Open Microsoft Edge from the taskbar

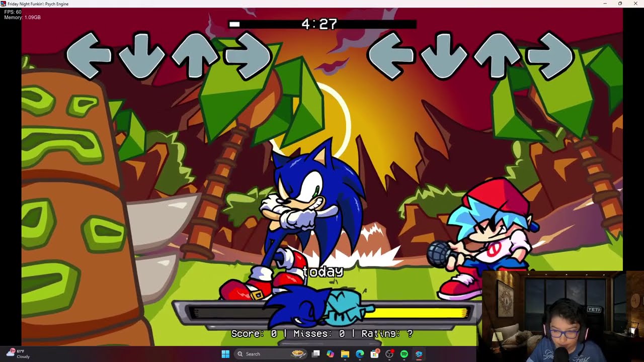(360, 354)
